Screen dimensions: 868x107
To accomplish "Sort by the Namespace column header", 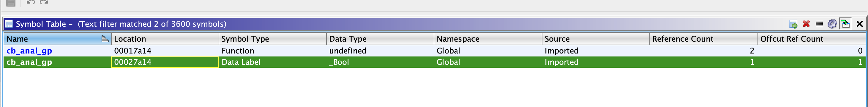I will pos(488,39).
